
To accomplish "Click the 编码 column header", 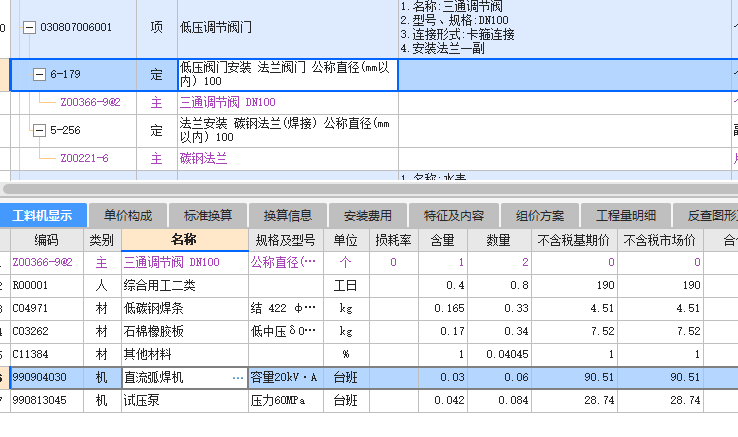I will pyautogui.click(x=47, y=241).
